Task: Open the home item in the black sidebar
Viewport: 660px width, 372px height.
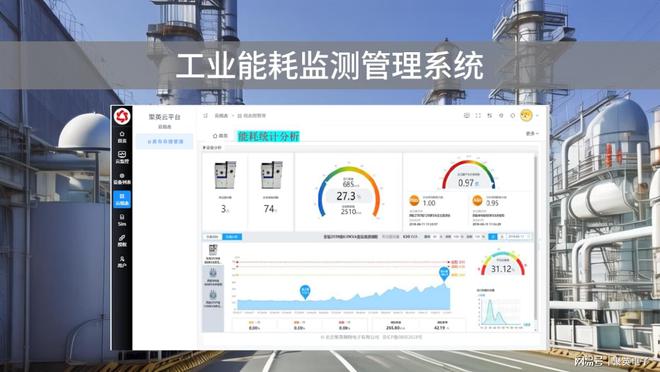Action: [122, 137]
